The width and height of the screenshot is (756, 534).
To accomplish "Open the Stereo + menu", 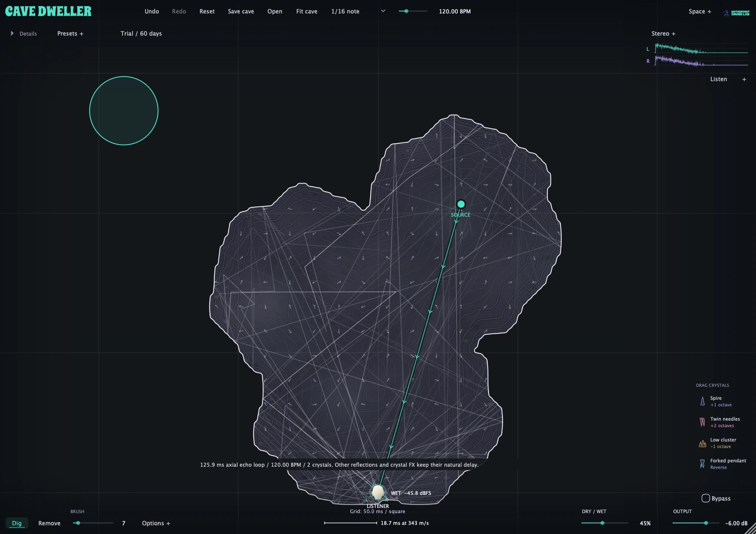I will (x=663, y=33).
